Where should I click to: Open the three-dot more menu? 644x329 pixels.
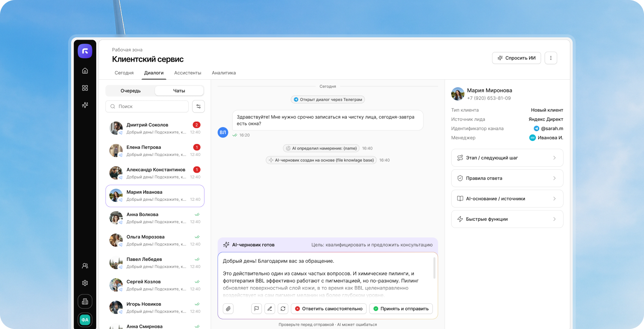coord(551,58)
